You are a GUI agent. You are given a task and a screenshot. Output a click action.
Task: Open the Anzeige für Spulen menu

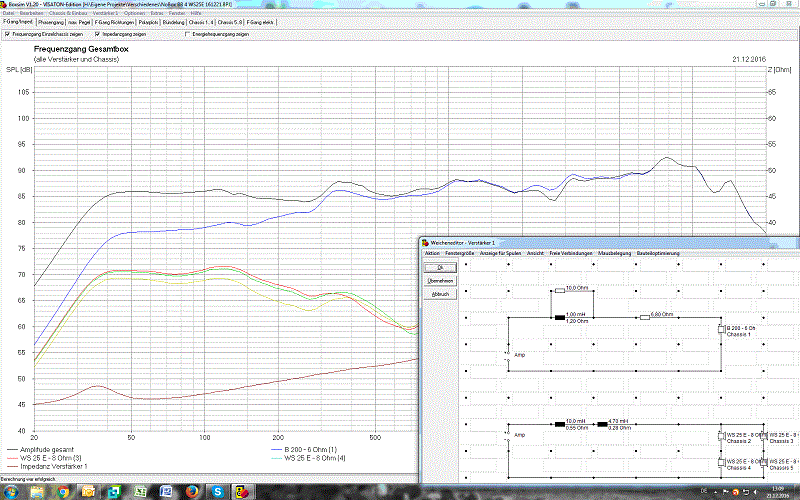coord(502,253)
